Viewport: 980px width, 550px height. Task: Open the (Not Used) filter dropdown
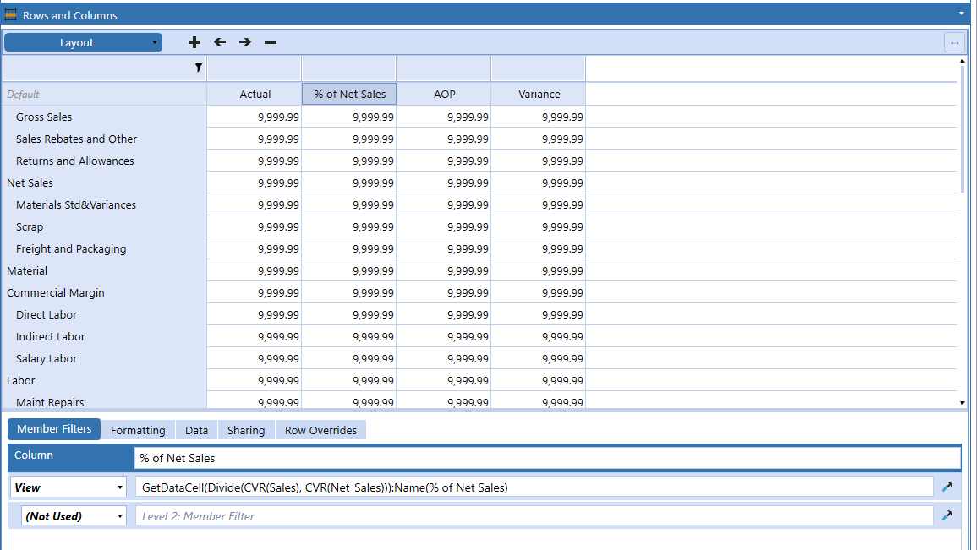point(74,515)
